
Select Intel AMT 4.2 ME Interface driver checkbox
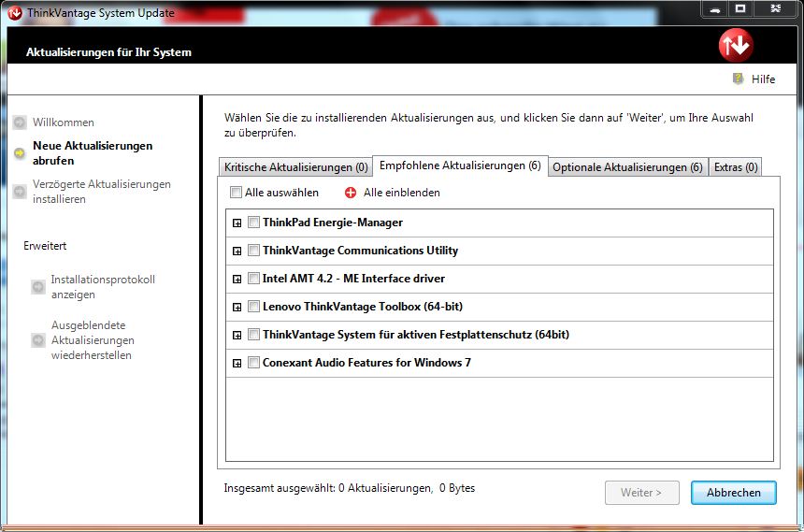coord(253,278)
